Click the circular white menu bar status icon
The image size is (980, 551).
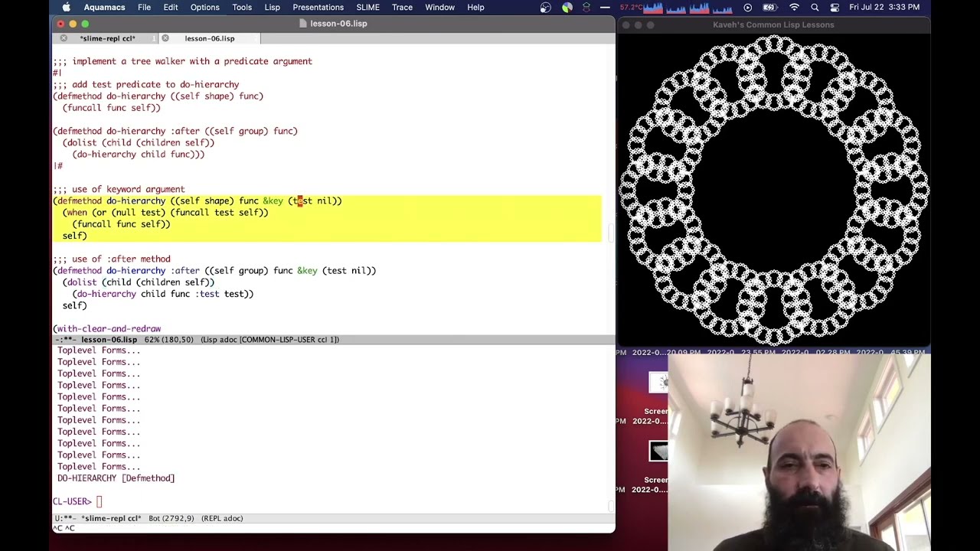tap(545, 8)
